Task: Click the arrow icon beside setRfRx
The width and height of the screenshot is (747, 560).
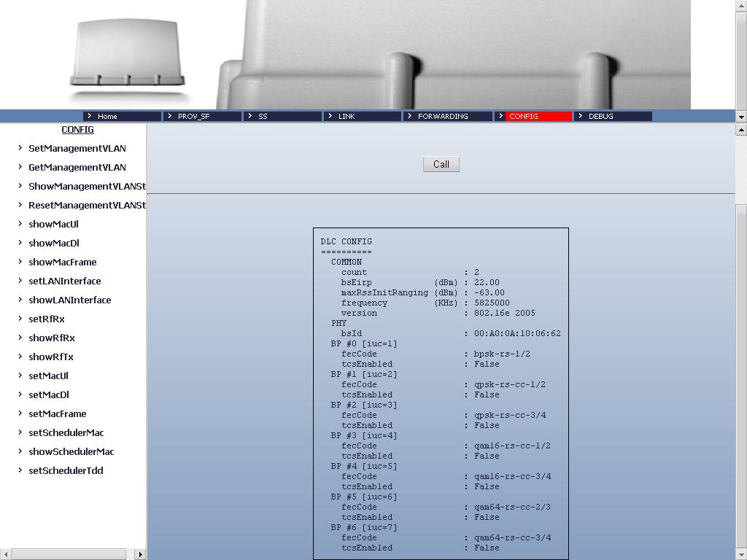Action: point(20,319)
